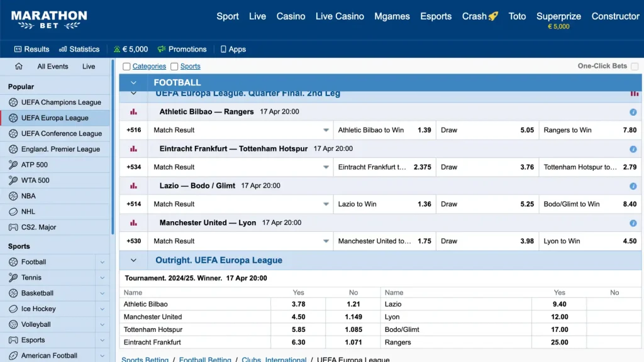Open the Live top menu
The image size is (644, 362).
tap(257, 16)
